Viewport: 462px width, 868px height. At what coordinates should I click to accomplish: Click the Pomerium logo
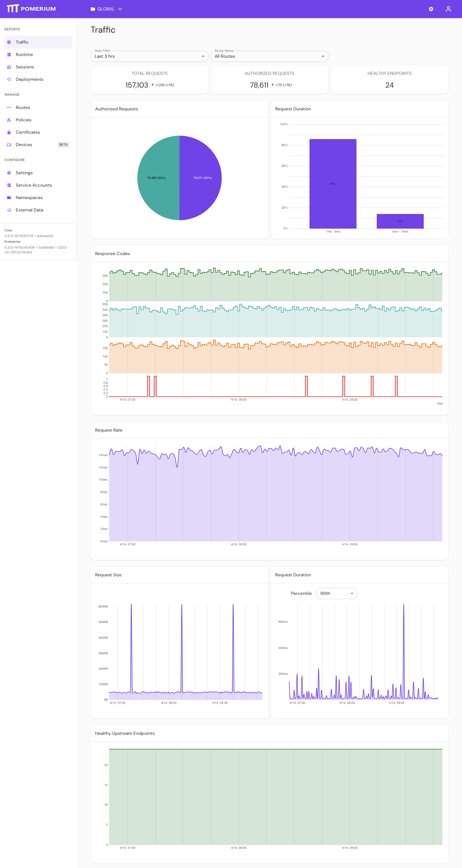point(31,9)
